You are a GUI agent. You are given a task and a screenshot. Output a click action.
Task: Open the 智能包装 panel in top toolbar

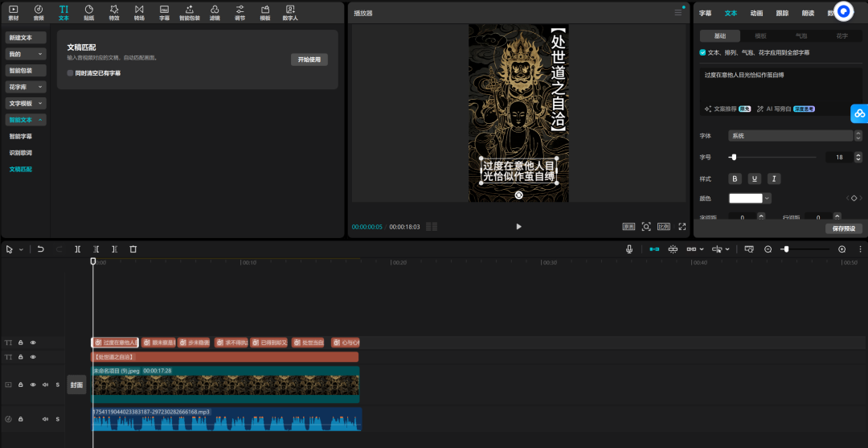point(190,12)
